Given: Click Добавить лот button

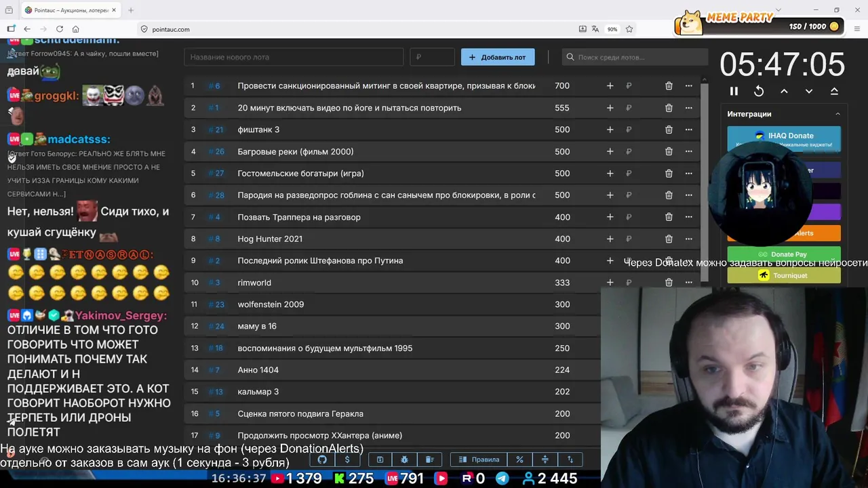Looking at the screenshot, I should (x=498, y=57).
